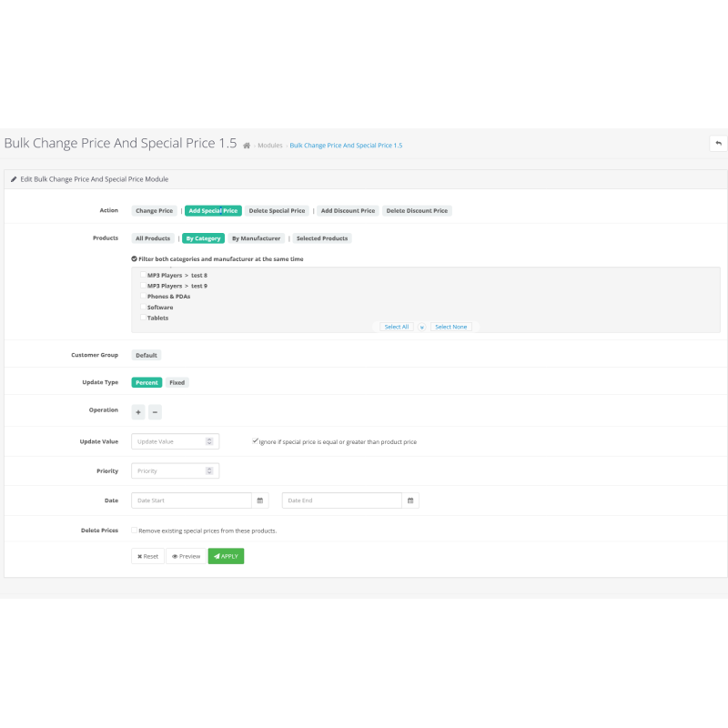Click the back arrow at top right
728x728 pixels.
[718, 143]
